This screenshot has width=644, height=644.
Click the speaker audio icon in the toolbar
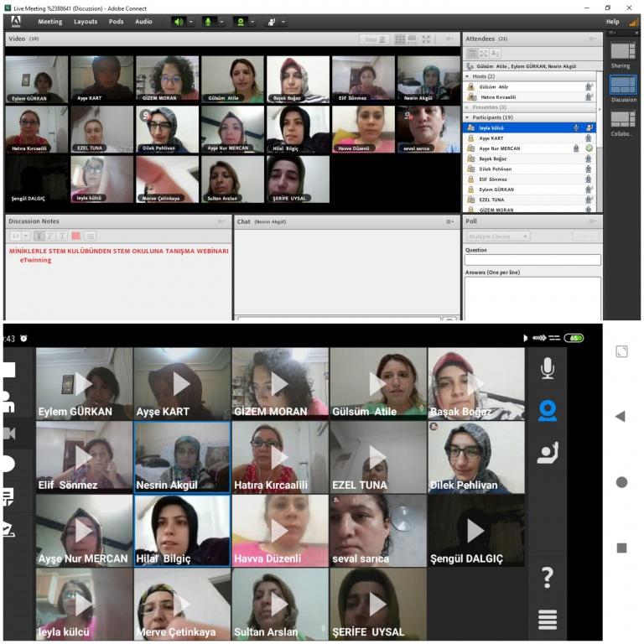[178, 22]
